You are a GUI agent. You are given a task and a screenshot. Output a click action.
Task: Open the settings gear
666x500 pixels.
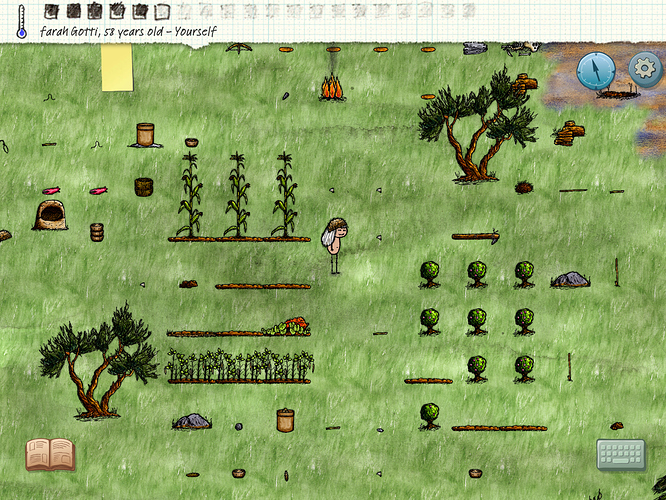coord(645,69)
